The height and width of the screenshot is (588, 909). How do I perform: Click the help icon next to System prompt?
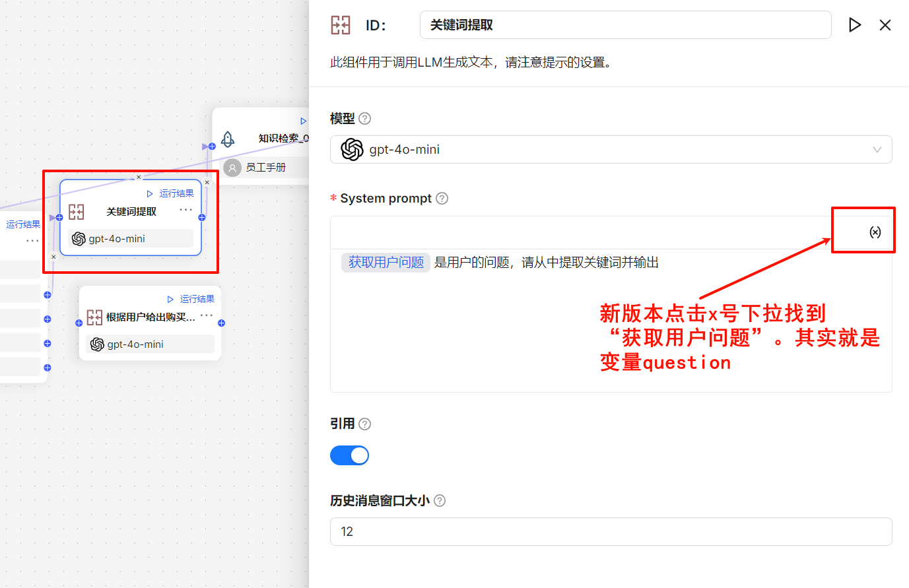point(442,199)
